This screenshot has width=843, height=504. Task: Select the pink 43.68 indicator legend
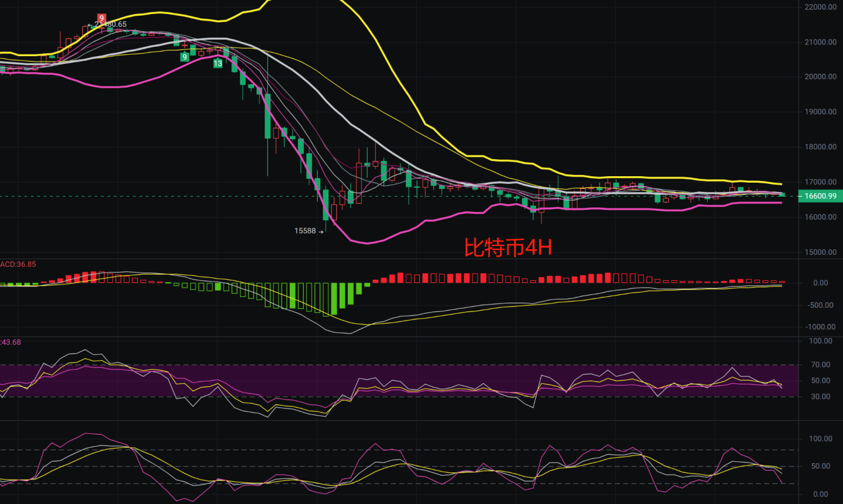click(11, 342)
